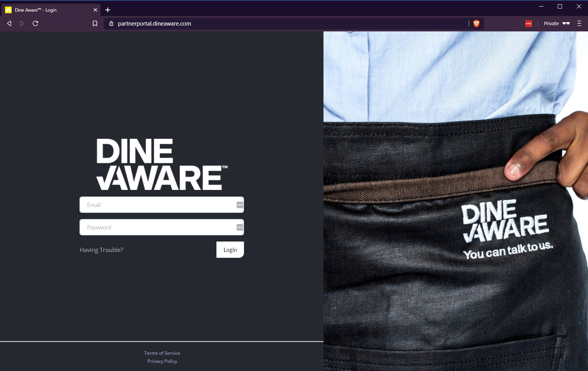
Task: Open a new browser tab
Action: (x=108, y=10)
